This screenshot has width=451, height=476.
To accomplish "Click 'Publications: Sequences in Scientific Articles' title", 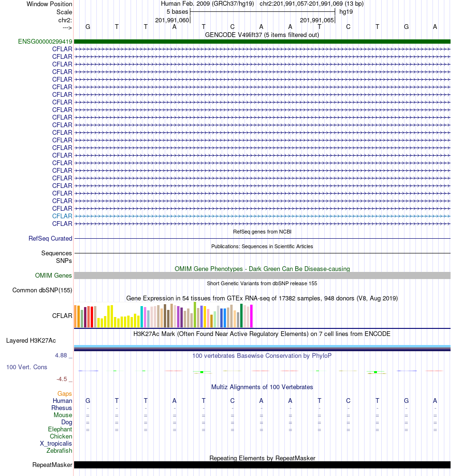I will click(262, 246).
